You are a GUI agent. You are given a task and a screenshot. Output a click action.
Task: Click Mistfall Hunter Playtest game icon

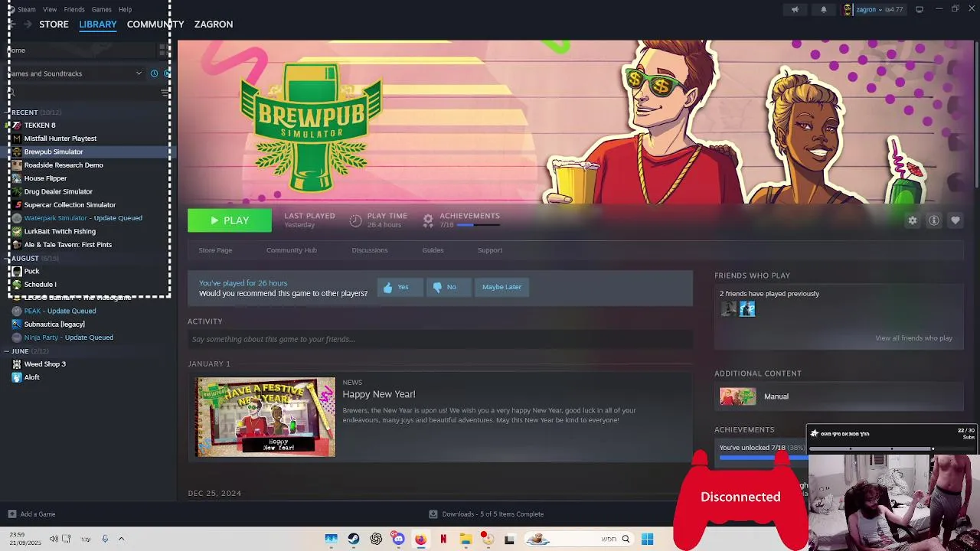pos(17,139)
